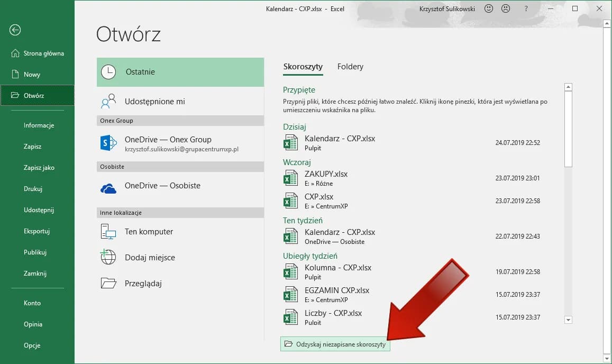Click the frowning face feedback icon

tap(506, 8)
